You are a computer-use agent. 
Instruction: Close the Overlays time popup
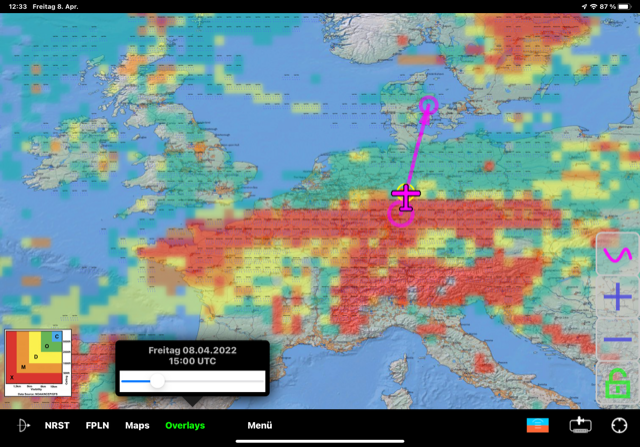pos(185,425)
